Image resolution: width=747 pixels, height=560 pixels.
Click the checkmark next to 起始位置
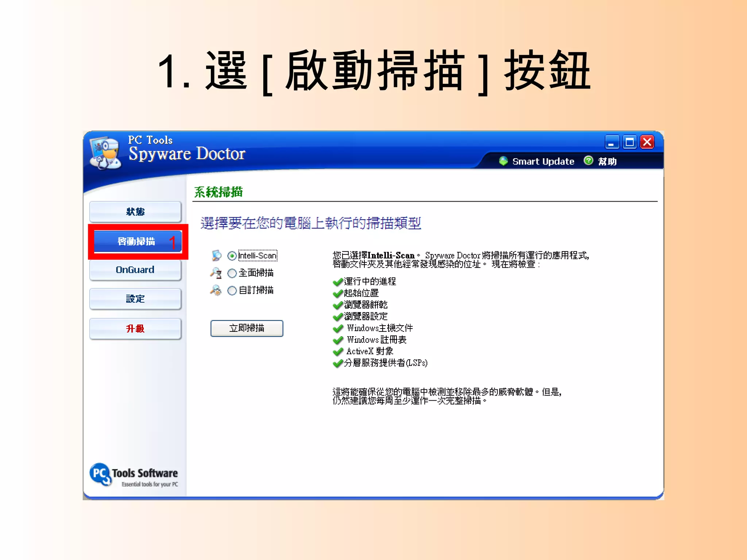click(x=338, y=293)
